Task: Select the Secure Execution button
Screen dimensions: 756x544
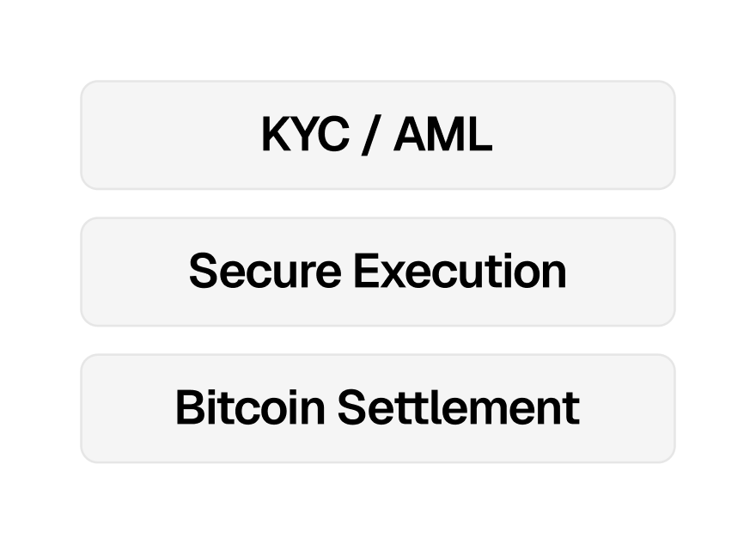Action: point(377,272)
